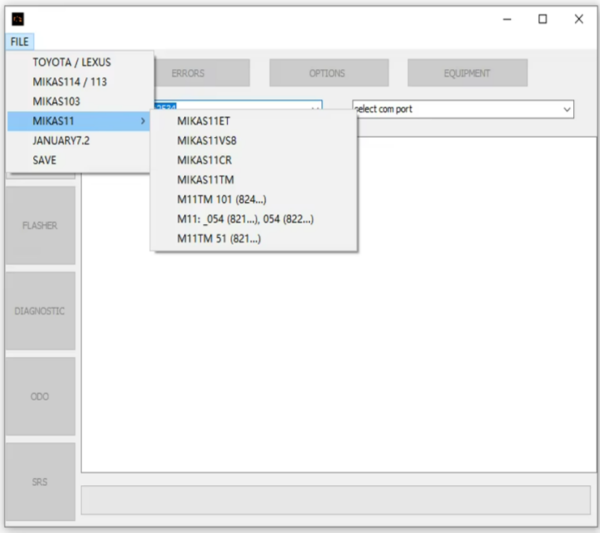The height and width of the screenshot is (533, 600).
Task: Choose MIKAS11TM from submenu
Action: 254,179
